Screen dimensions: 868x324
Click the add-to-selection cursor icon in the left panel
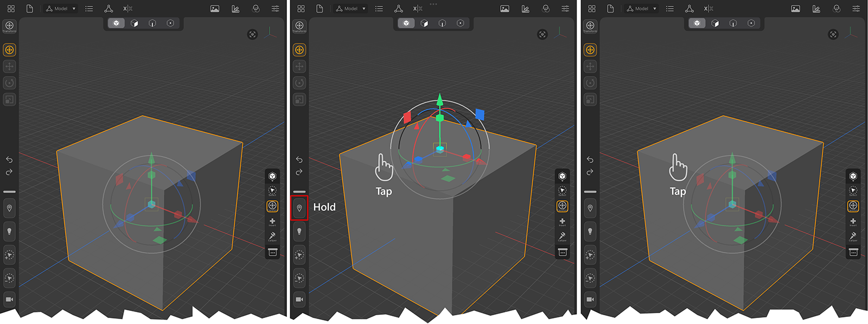[x=9, y=255]
